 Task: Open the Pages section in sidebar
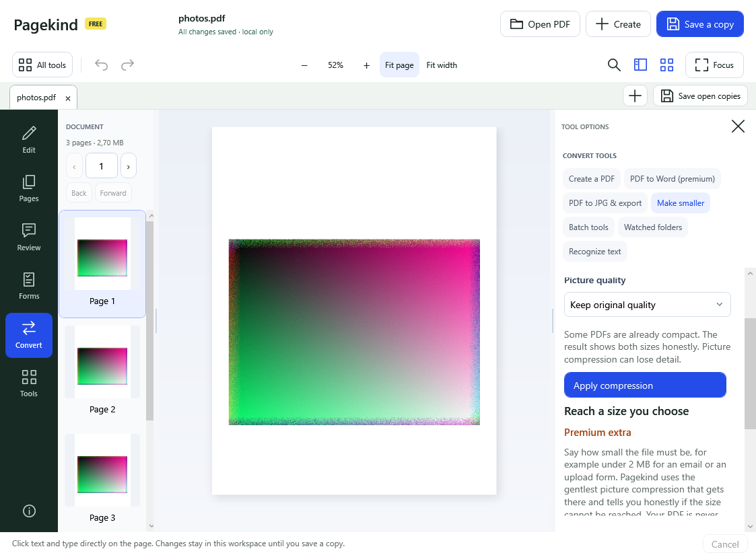point(29,188)
